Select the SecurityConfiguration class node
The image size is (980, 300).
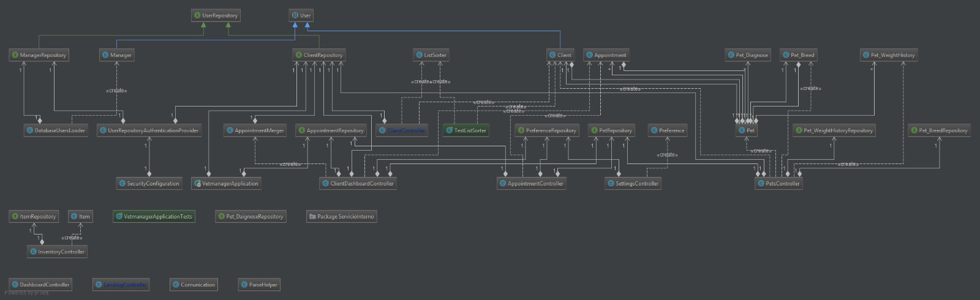click(x=149, y=184)
